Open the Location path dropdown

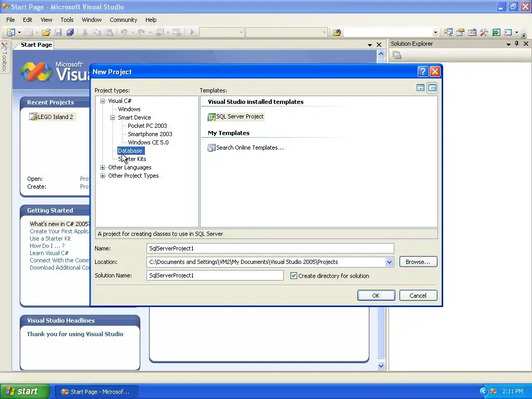pos(389,262)
